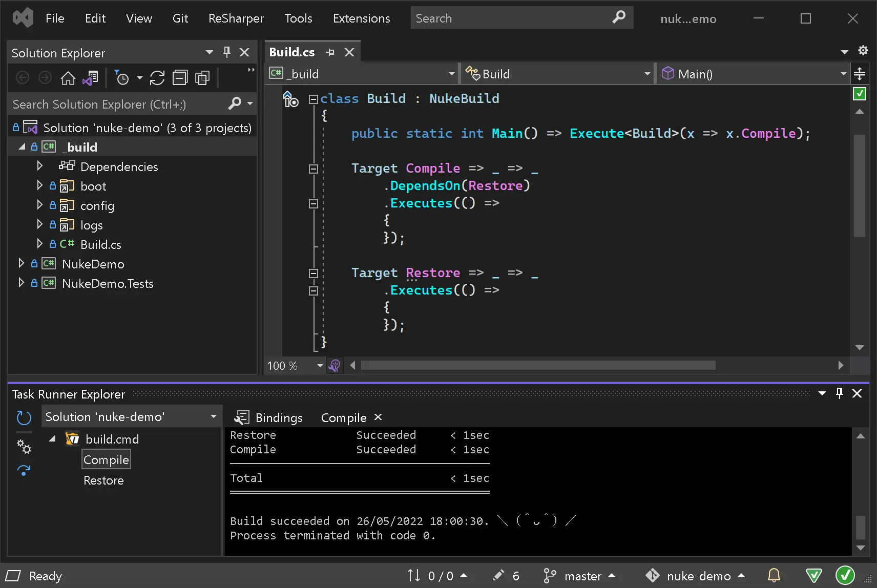Open pending changes filter clock icon
Viewport: 877px width, 588px height.
coord(121,78)
